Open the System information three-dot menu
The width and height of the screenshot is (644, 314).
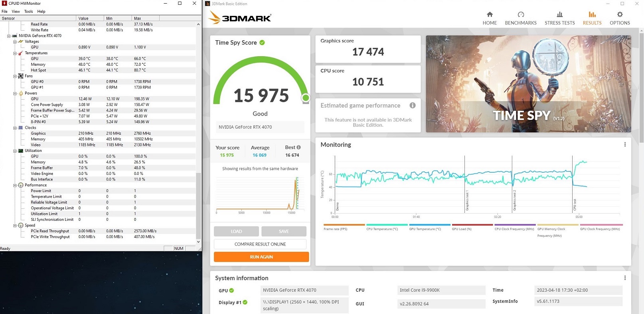[x=625, y=278]
